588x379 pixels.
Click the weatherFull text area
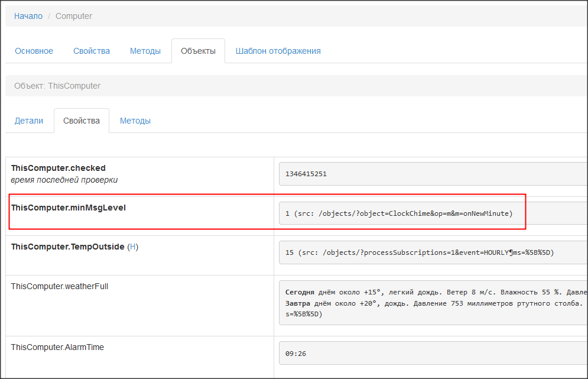click(431, 303)
